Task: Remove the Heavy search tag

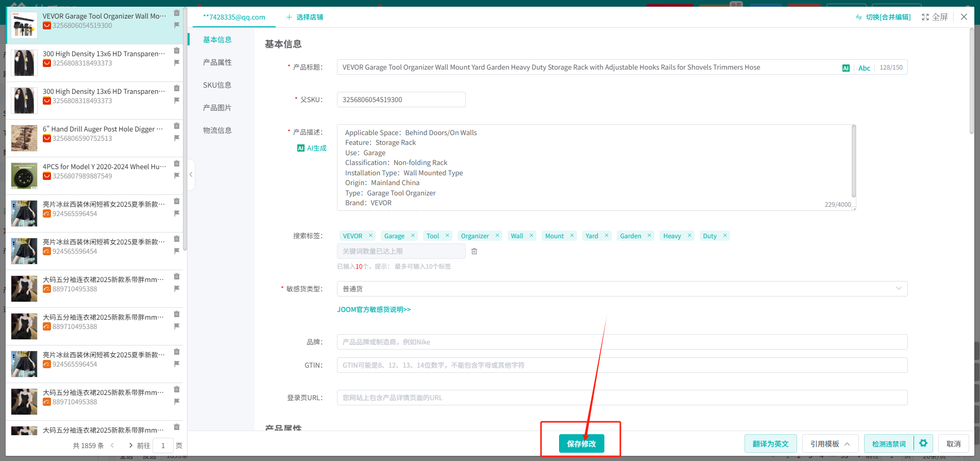Action: pos(689,236)
